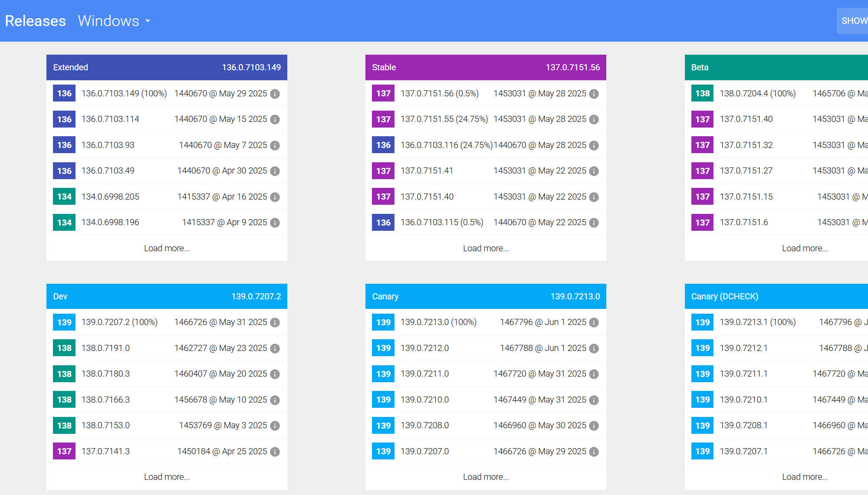
Task: Show info for 136.0.7103.93 row
Action: tap(275, 145)
